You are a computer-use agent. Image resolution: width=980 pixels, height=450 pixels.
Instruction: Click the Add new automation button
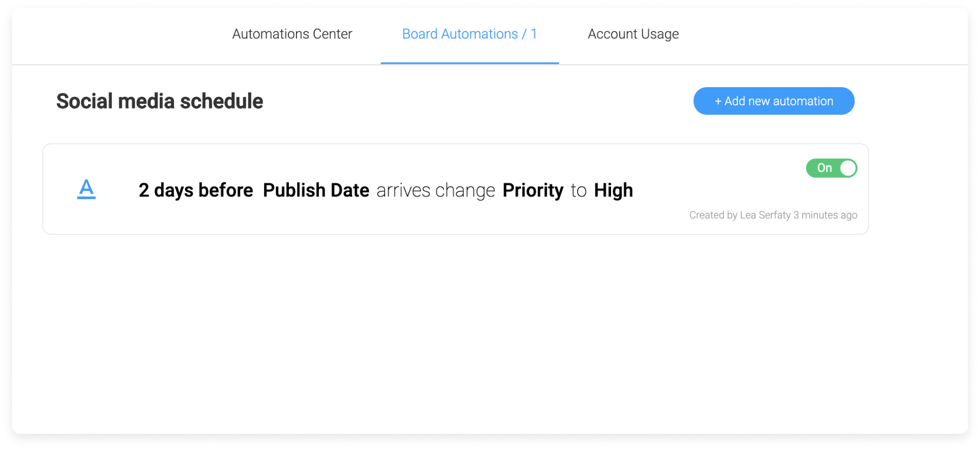773,101
